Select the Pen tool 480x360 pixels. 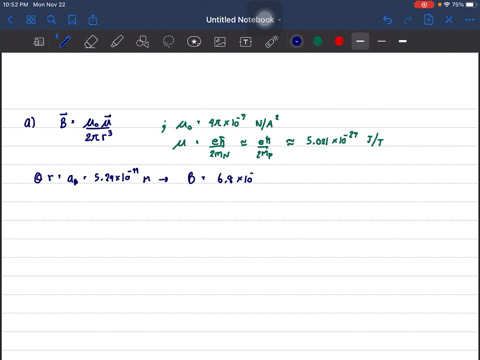click(64, 42)
